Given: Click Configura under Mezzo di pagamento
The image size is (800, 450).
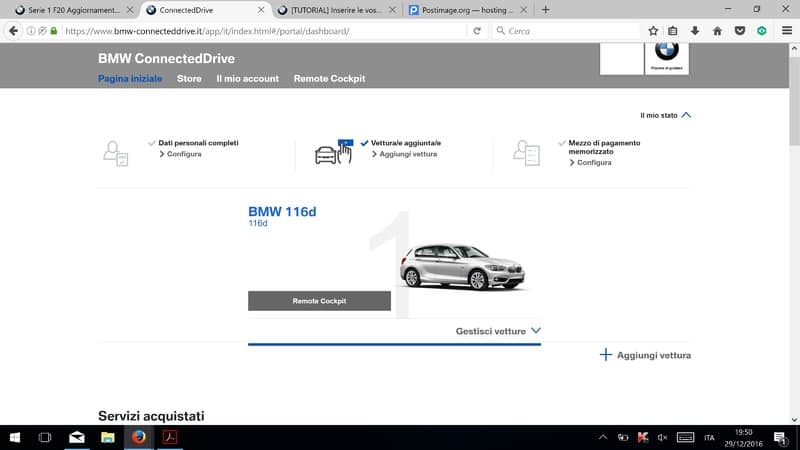Looking at the screenshot, I should pos(594,163).
